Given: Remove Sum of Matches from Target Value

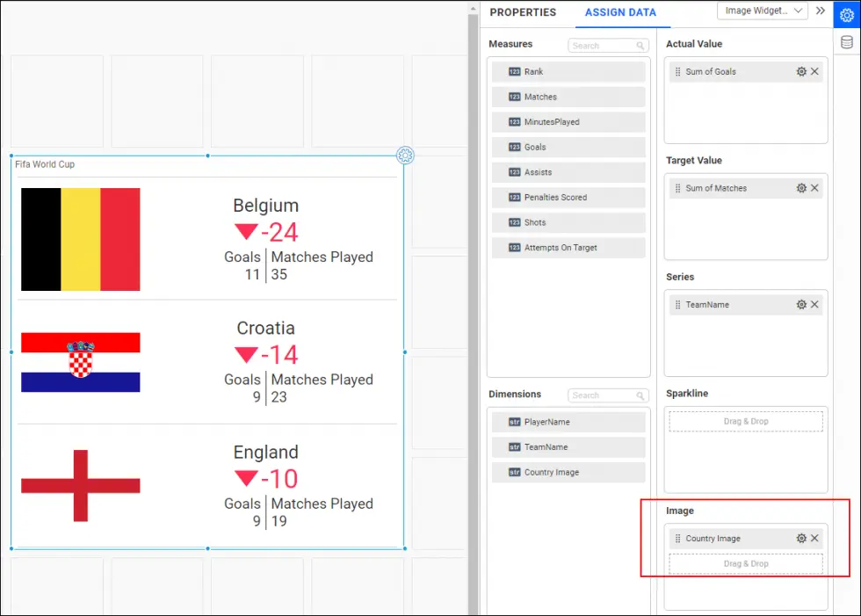Looking at the screenshot, I should click(814, 188).
